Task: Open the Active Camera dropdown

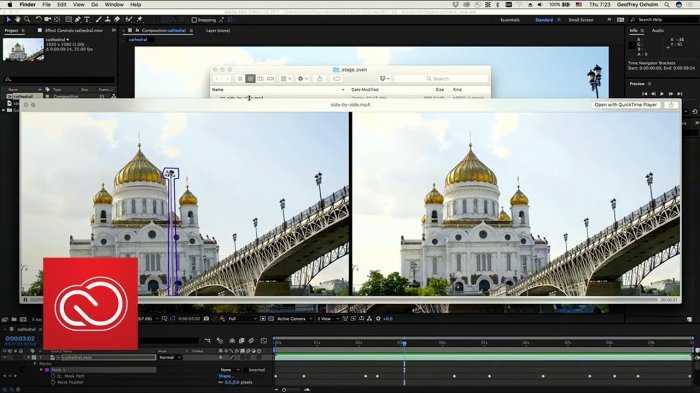Action: click(x=293, y=319)
